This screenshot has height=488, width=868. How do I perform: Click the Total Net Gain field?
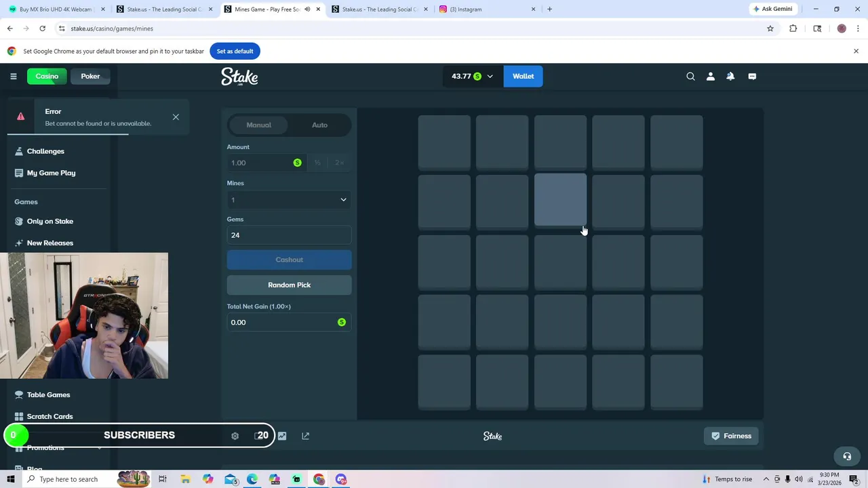(289, 322)
